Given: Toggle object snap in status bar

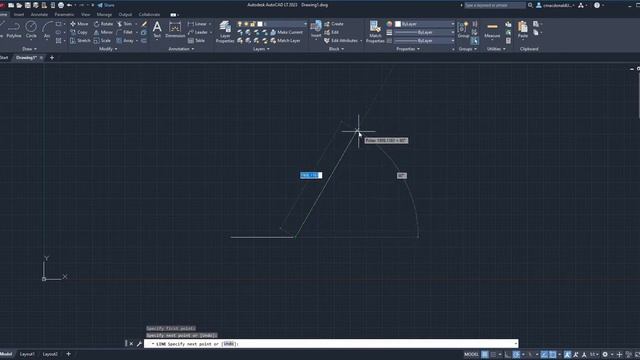Looking at the screenshot, I should [552, 354].
